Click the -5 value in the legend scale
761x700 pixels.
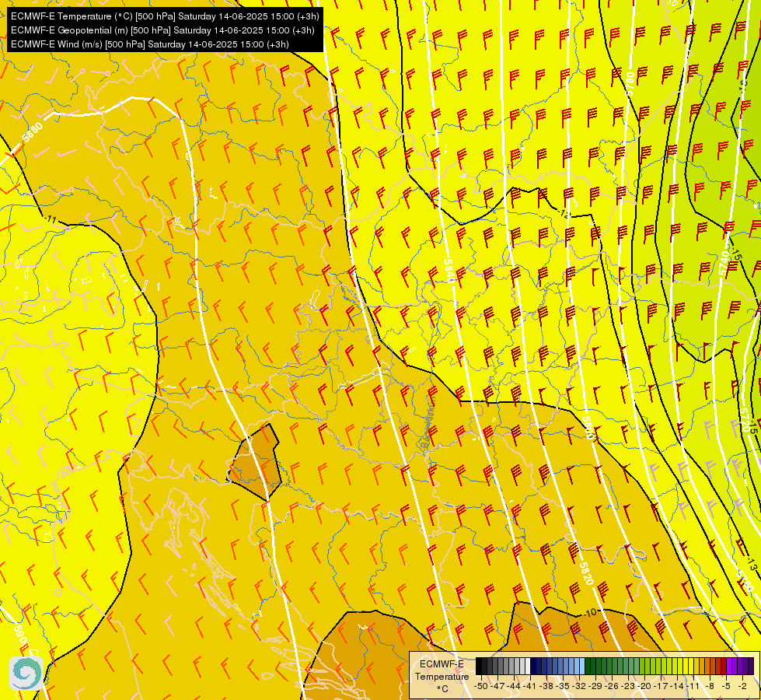click(x=727, y=686)
